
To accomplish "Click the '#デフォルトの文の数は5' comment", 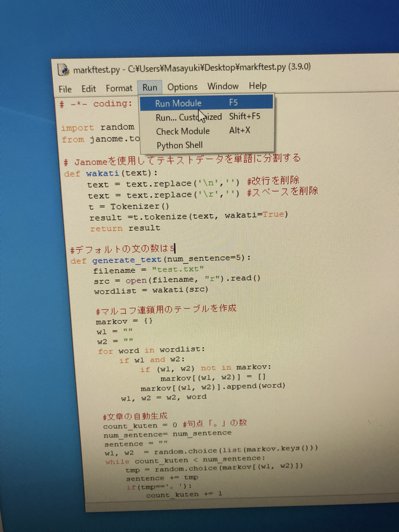I will (122, 249).
